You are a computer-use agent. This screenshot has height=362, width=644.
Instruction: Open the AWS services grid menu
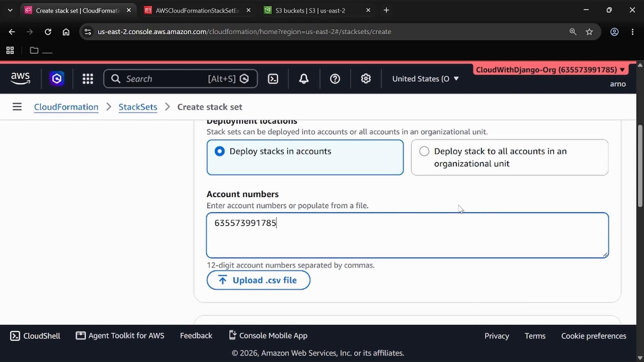[88, 79]
